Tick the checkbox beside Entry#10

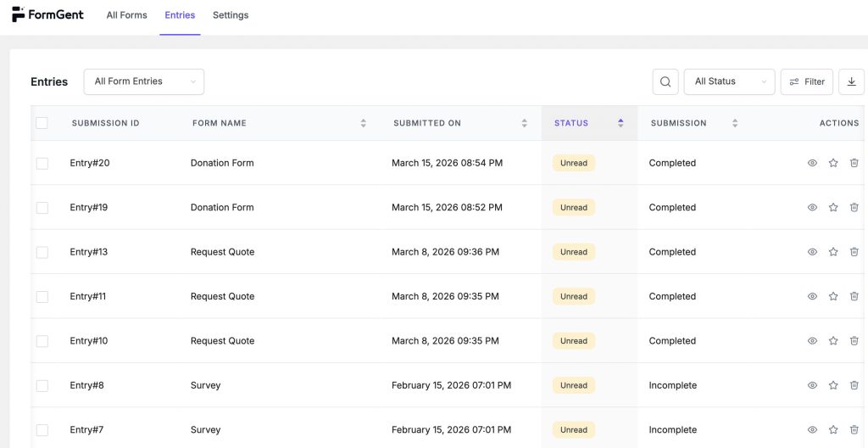pos(42,341)
